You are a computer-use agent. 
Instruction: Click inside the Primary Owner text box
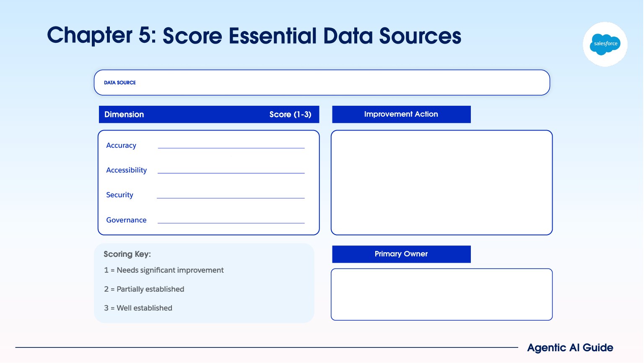point(441,295)
